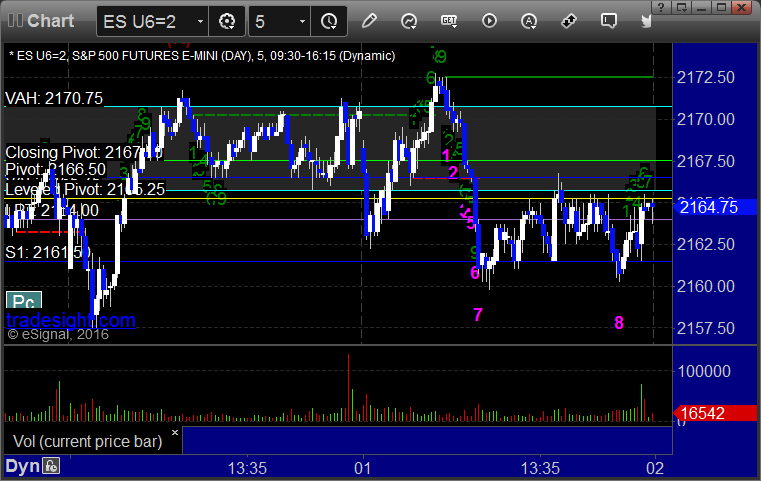Click the magenta 8 wave count label

[619, 322]
